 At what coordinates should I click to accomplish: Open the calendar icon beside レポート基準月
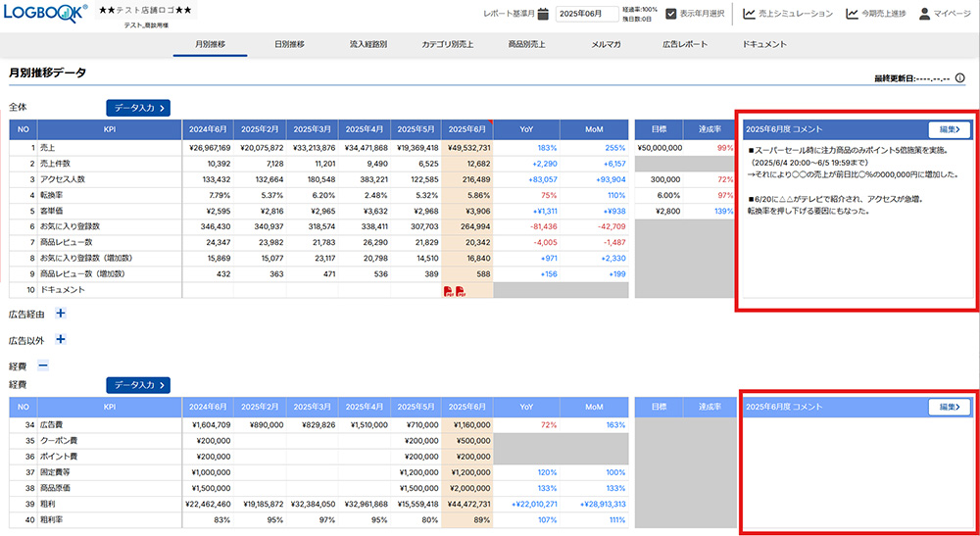(542, 14)
